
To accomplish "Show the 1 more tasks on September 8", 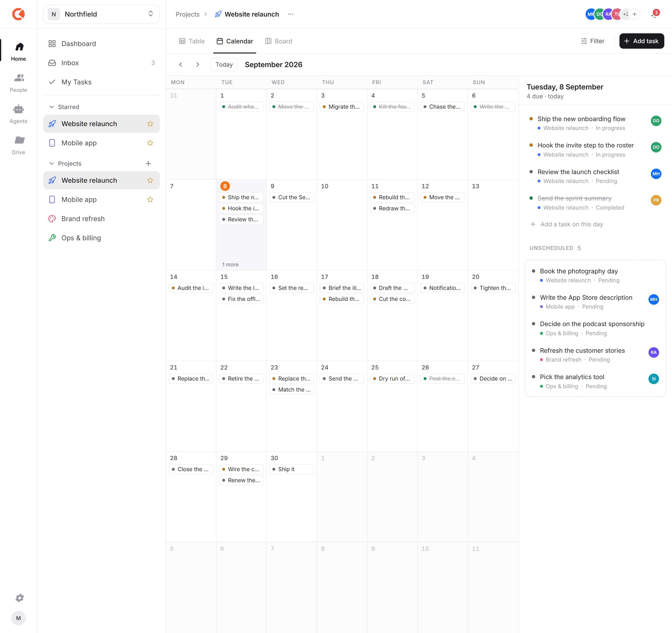I will click(x=230, y=264).
